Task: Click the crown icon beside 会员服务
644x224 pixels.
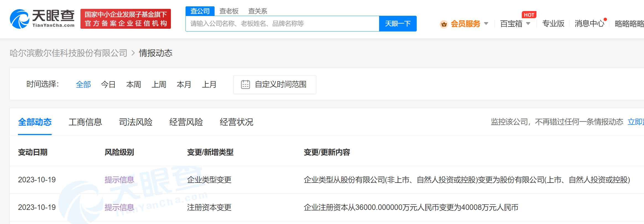Action: (444, 24)
